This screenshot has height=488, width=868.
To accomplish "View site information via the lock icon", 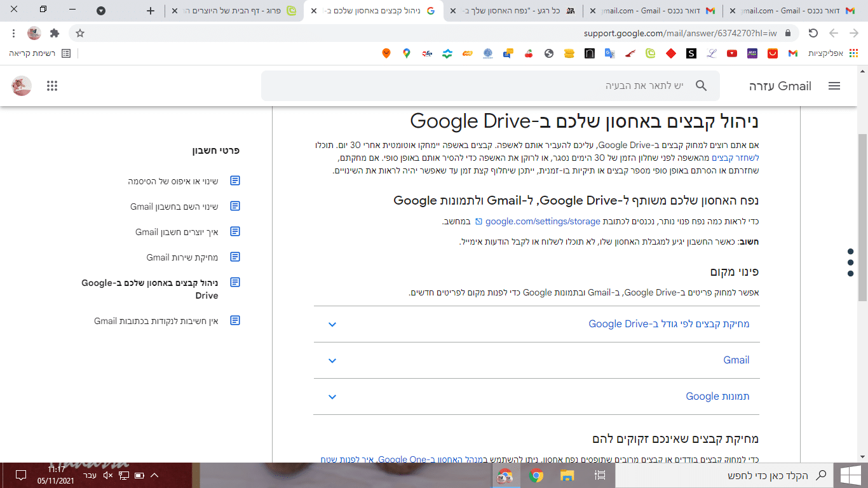I will [x=789, y=33].
